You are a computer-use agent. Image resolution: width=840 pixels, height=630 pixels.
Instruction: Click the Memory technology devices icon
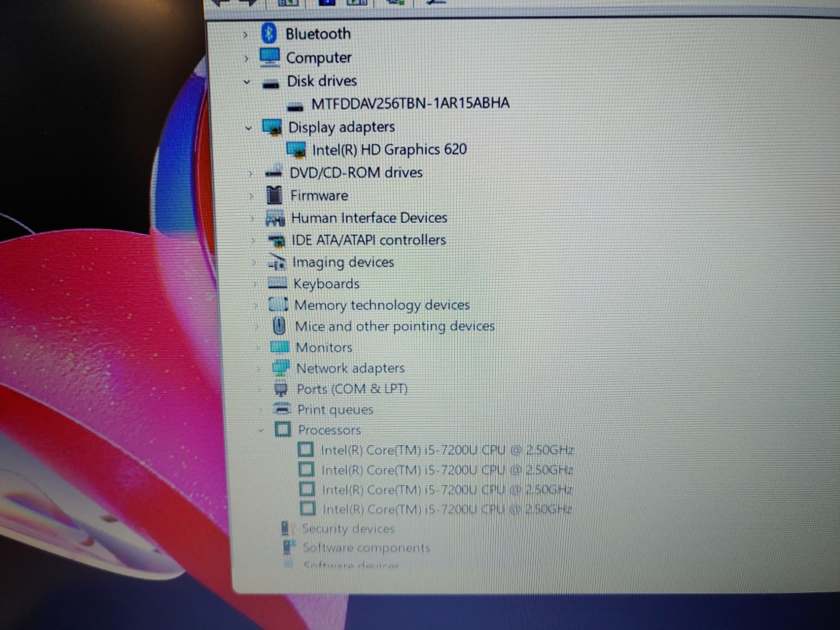(x=278, y=304)
